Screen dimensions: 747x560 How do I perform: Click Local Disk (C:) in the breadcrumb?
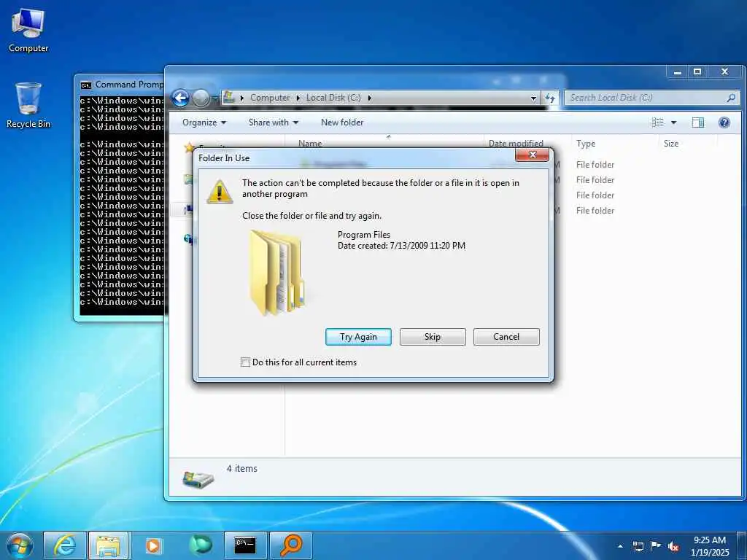333,98
